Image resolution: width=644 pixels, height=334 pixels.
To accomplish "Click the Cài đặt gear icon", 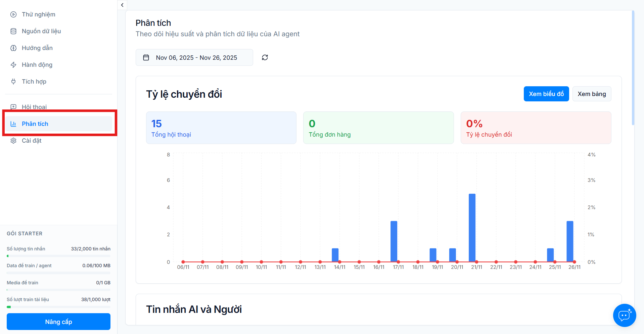I will pos(13,141).
